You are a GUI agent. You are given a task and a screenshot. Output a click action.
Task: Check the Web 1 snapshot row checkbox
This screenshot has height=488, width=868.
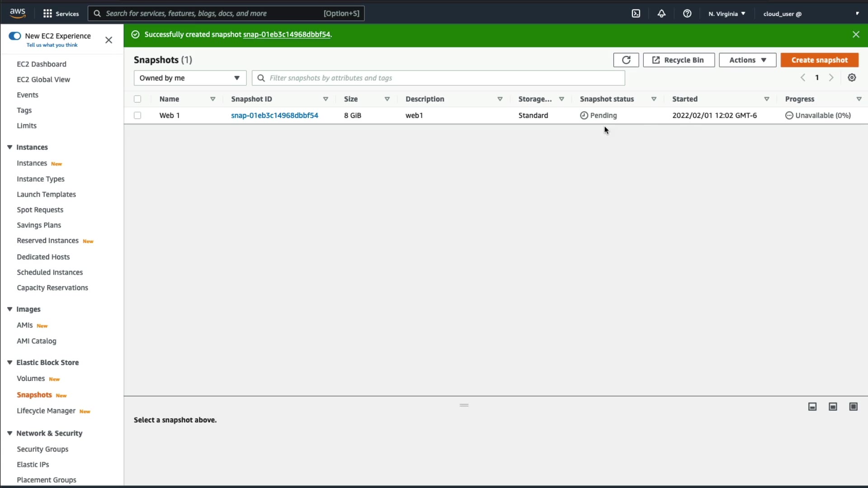(x=137, y=116)
